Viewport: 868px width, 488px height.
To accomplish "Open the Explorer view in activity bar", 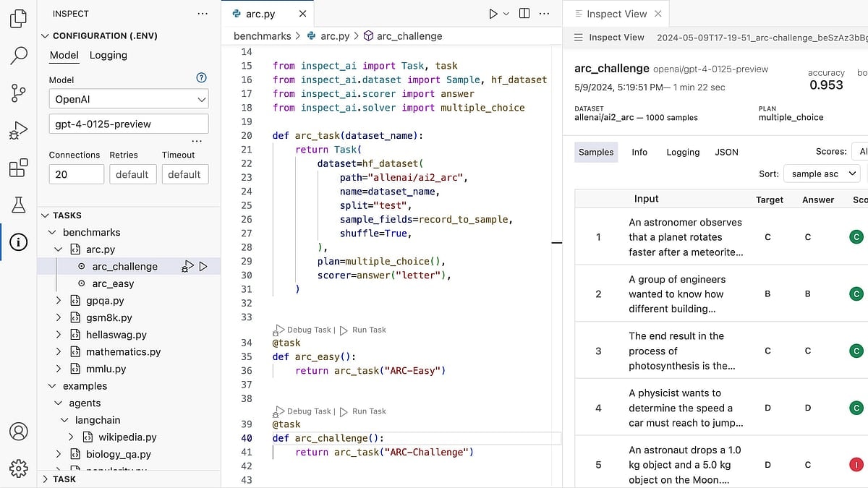I will coord(19,18).
